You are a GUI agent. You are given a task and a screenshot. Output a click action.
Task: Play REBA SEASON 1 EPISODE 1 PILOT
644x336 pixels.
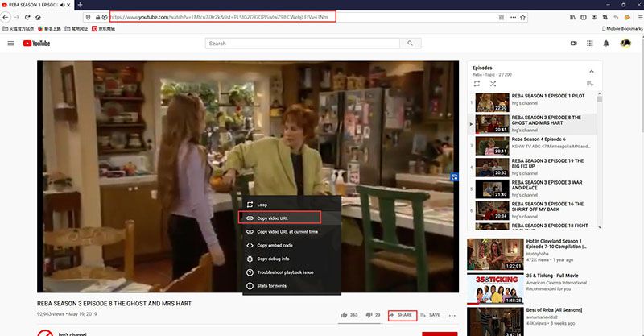tap(533, 102)
